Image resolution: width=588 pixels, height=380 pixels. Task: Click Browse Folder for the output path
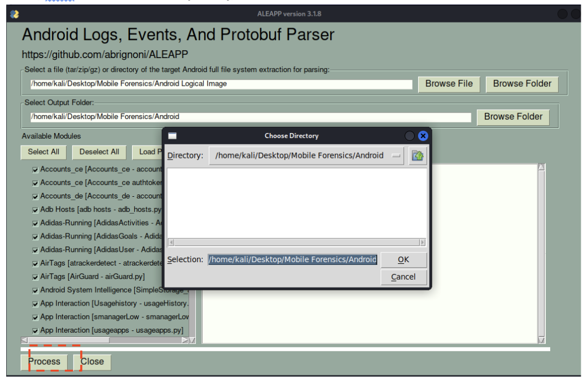coord(514,117)
